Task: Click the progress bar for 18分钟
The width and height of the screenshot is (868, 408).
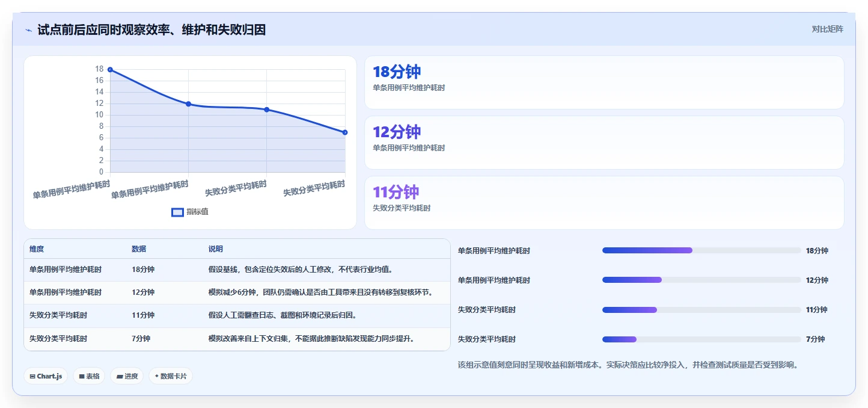Action: 701,250
